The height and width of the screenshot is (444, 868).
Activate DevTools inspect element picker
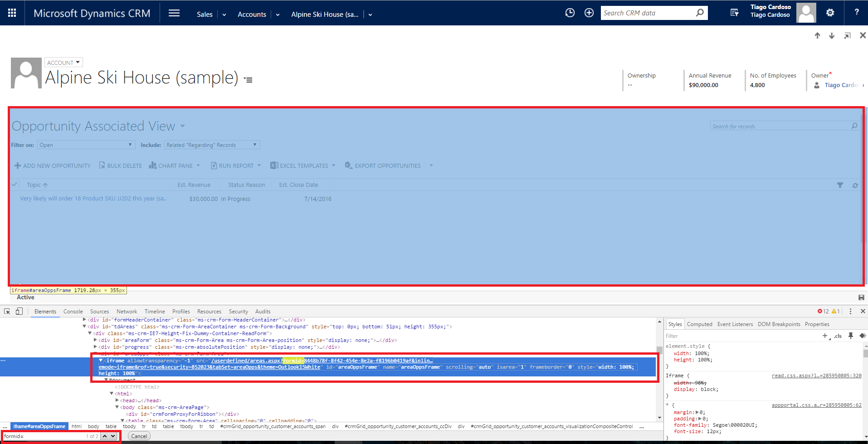coord(7,311)
